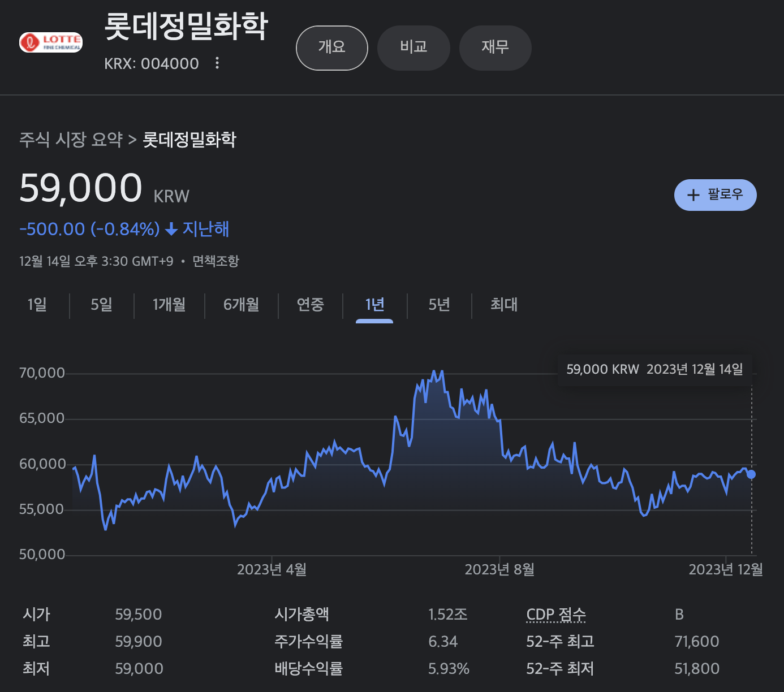
Task: Click the 52-주 최고 label
Action: (x=560, y=642)
